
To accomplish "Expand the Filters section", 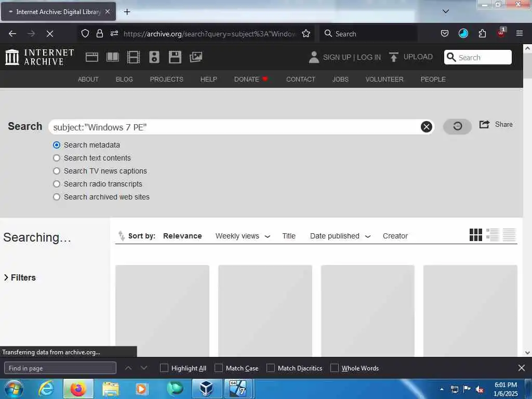I will (20, 277).
